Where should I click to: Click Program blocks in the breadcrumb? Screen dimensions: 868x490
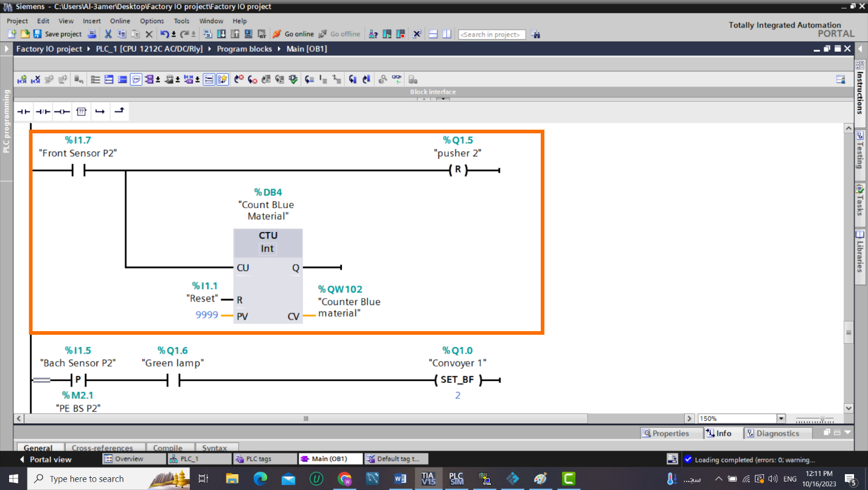point(244,49)
